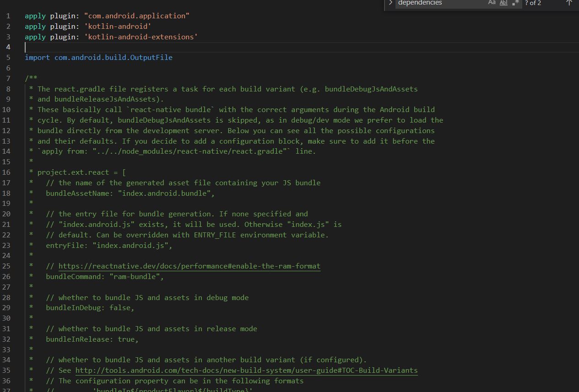Click the import com.android.build.OutputFile statement
The height and width of the screenshot is (392, 579).
(98, 57)
